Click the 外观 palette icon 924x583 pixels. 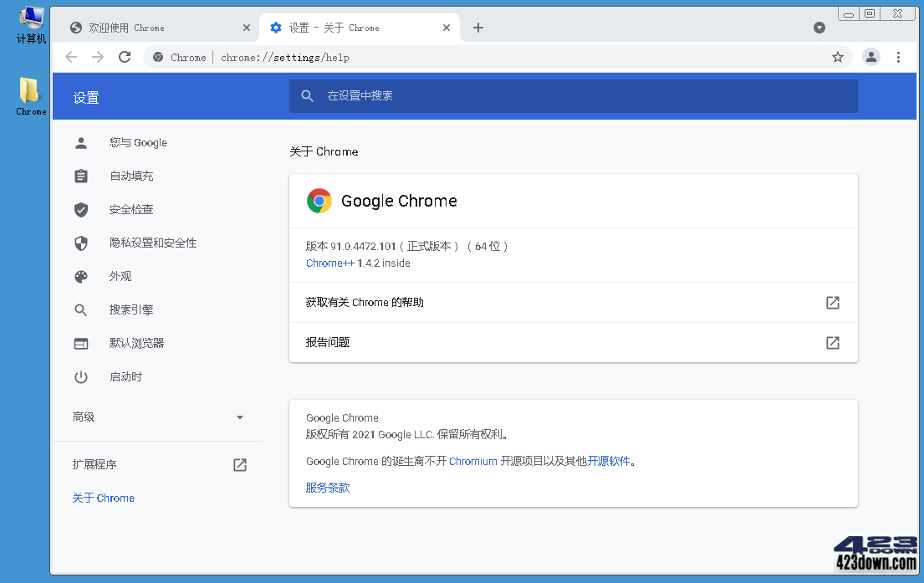[x=81, y=277]
